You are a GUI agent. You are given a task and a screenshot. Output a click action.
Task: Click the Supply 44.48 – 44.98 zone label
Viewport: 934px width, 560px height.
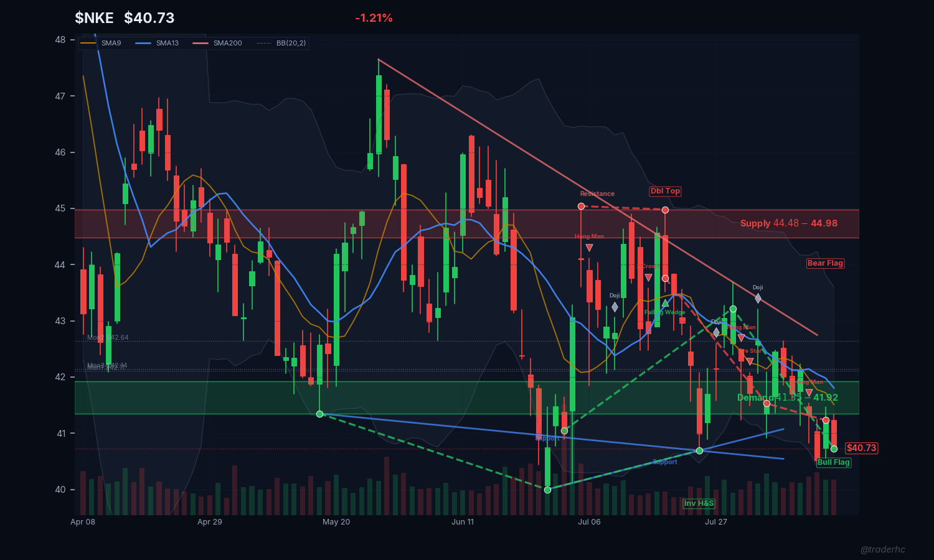(789, 223)
